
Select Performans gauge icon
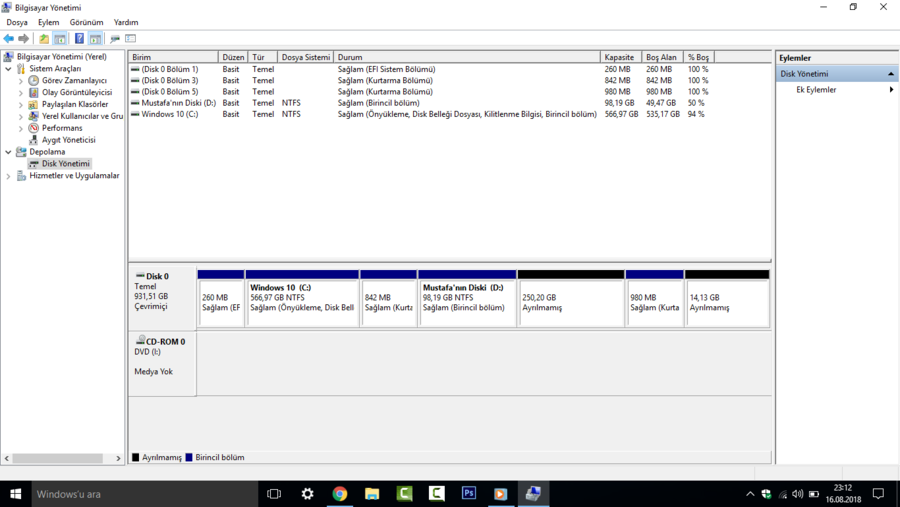tap(34, 128)
